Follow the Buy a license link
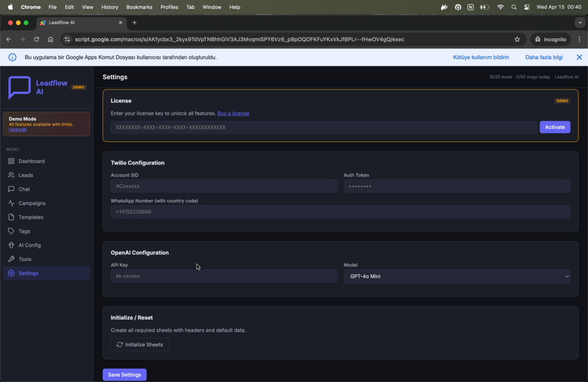This screenshot has height=382, width=588. 233,113
